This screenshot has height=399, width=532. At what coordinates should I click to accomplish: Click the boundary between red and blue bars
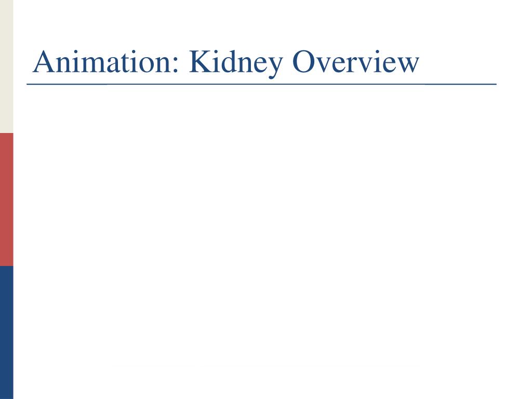coord(6,266)
